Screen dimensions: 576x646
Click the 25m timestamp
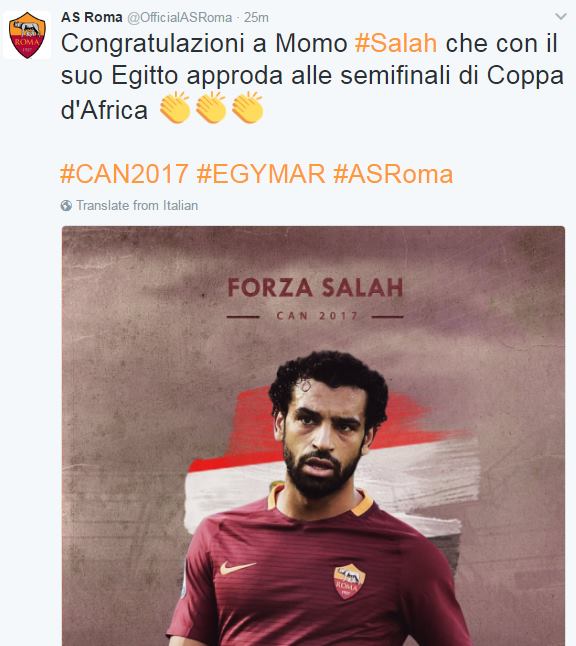[x=256, y=18]
